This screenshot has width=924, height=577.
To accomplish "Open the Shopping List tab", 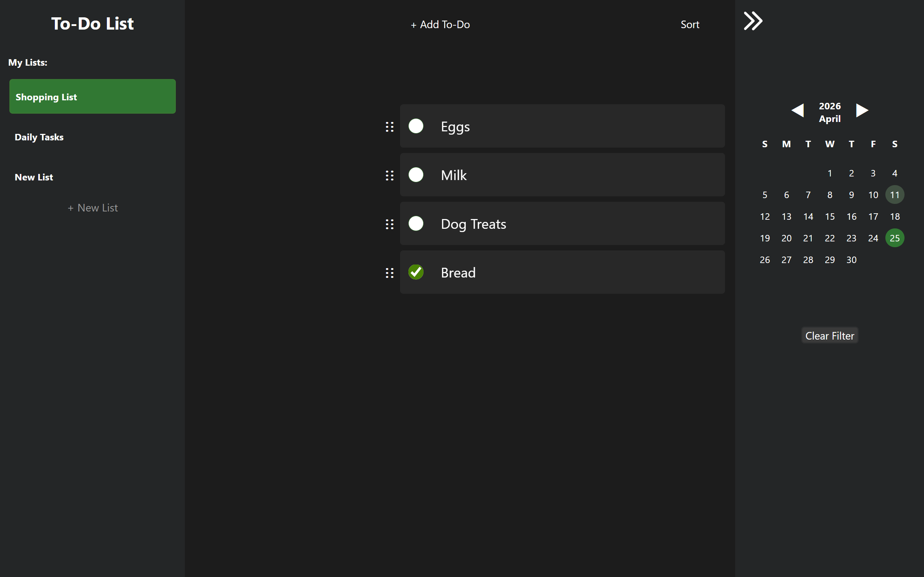I will [x=92, y=97].
